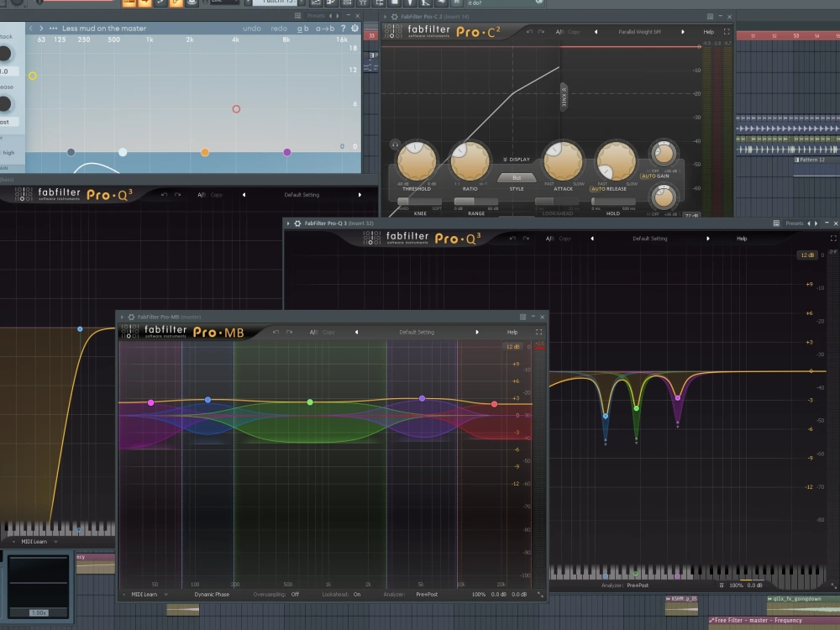Select blue notch band in Pro-Q 3
Image resolution: width=840 pixels, height=630 pixels.
(x=606, y=416)
